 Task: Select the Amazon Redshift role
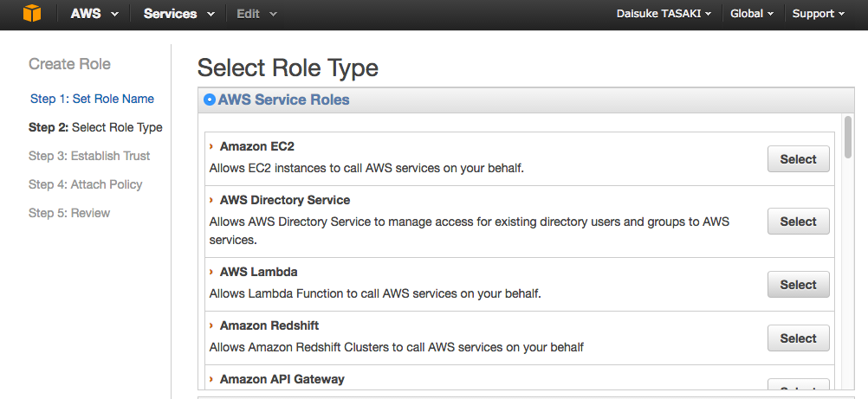coord(798,338)
